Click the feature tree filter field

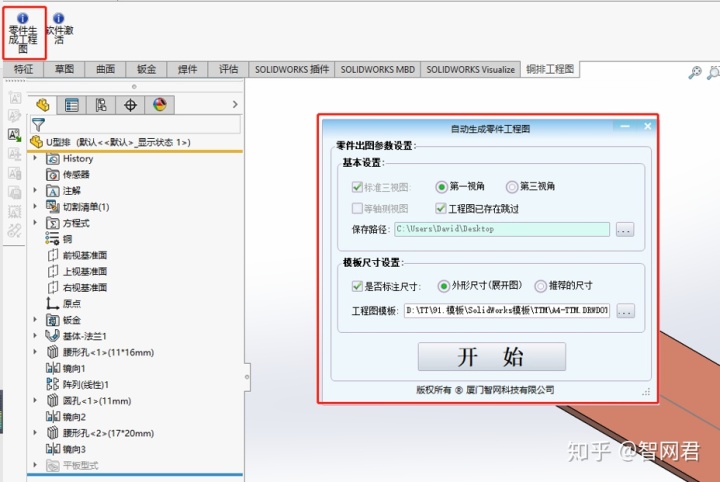[x=135, y=124]
